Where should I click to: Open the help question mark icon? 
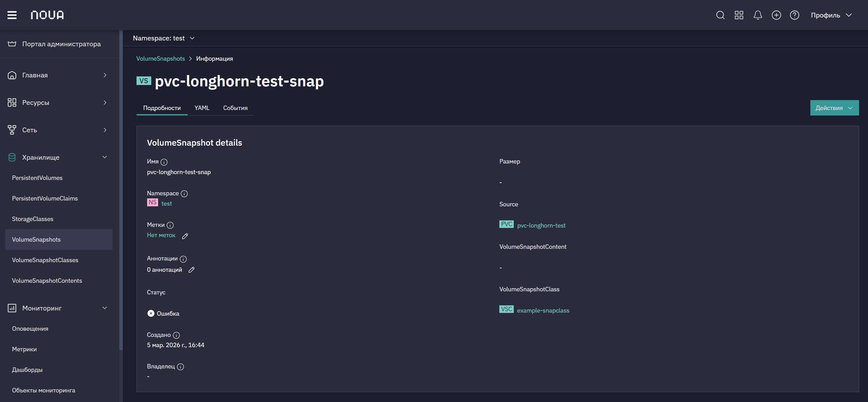point(794,15)
